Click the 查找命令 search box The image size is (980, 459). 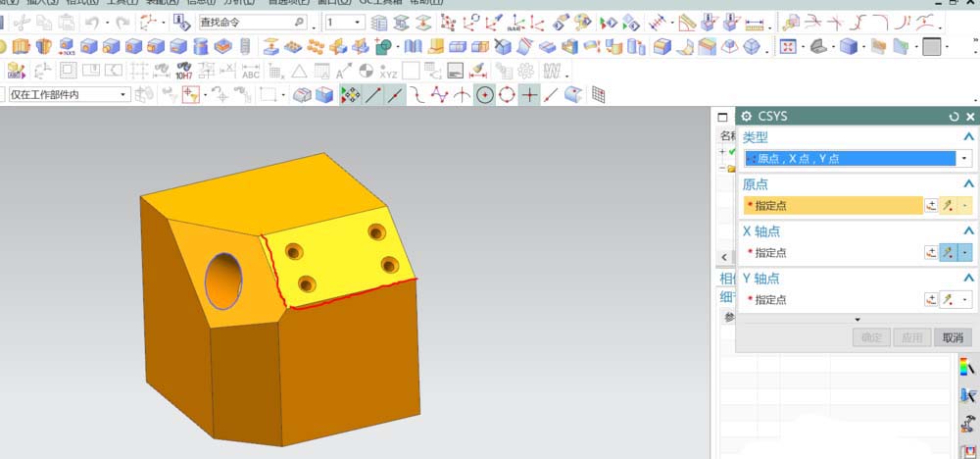(x=253, y=24)
